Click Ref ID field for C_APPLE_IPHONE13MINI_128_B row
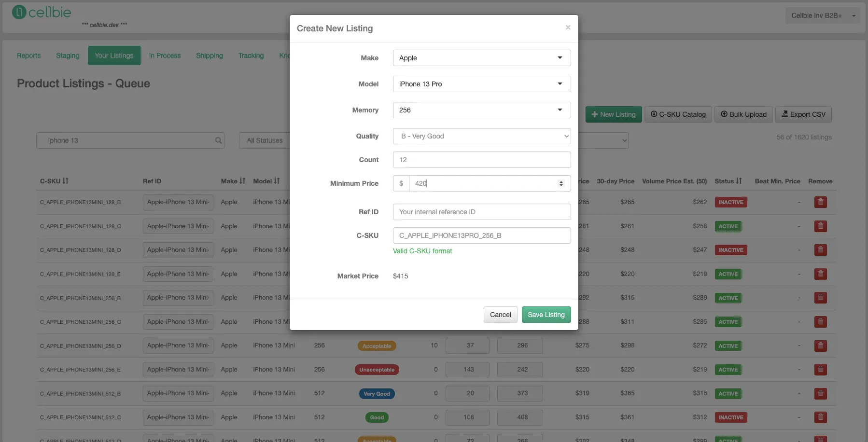Screen dimensions: 868x442 pyautogui.click(x=178, y=202)
